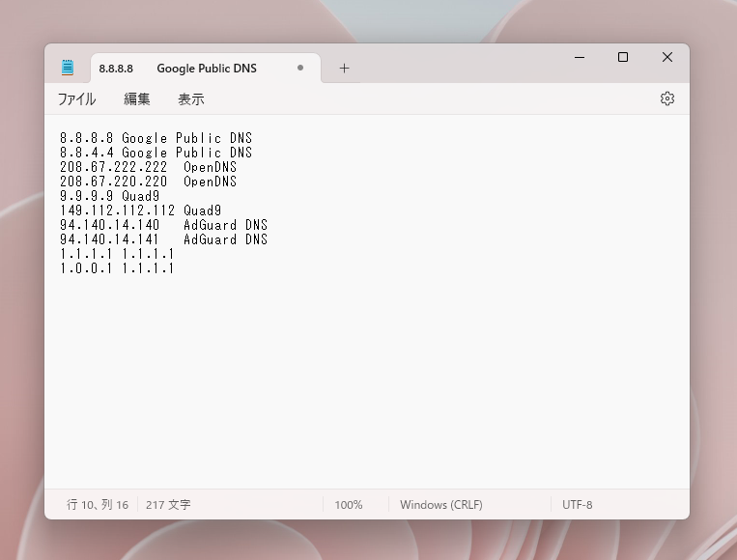Click the 208.67.220.220 OpenDNS line
737x560 pixels.
coord(148,182)
